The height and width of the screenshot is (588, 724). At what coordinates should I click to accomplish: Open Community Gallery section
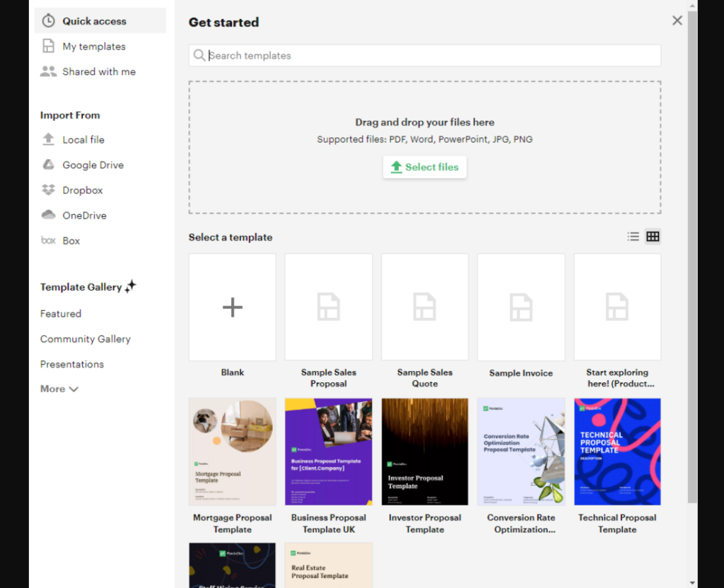[86, 339]
